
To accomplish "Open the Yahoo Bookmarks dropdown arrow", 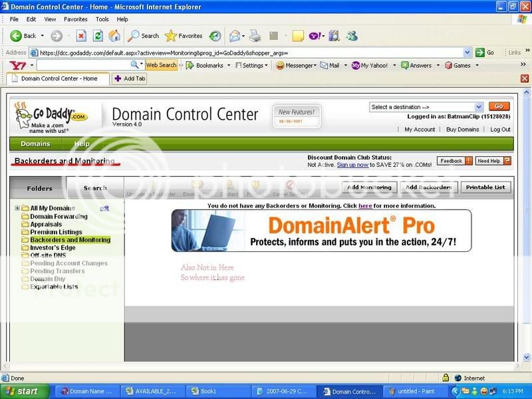I will (229, 65).
